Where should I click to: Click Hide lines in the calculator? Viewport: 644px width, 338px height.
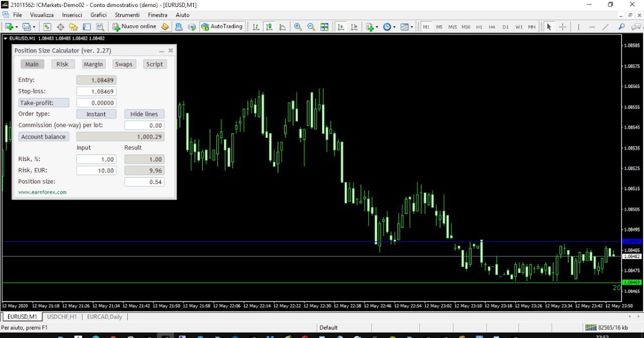pyautogui.click(x=144, y=114)
